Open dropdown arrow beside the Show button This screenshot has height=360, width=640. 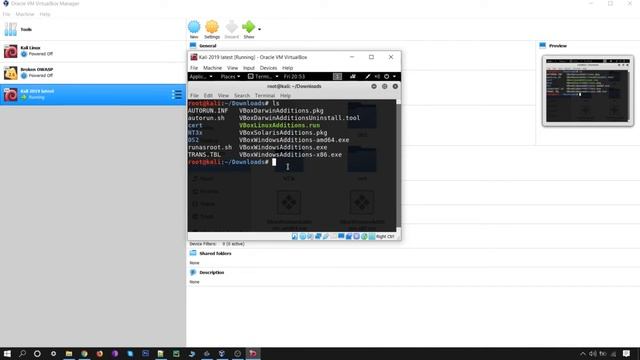click(x=260, y=29)
